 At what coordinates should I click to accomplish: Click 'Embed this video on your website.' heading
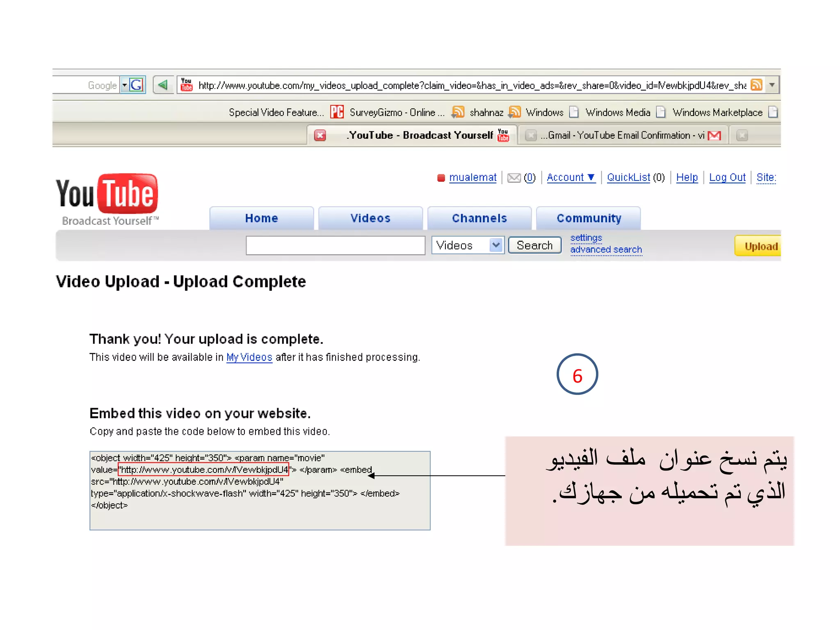click(200, 413)
